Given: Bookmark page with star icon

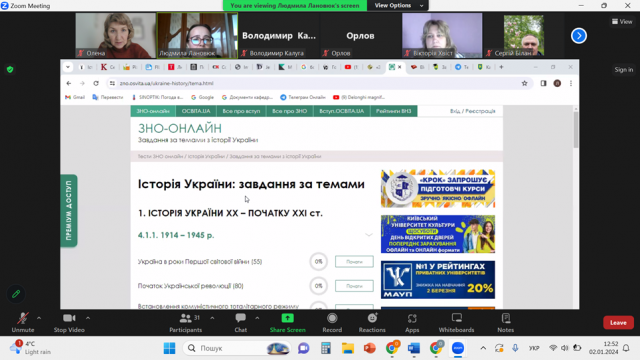Looking at the screenshot, I should point(524,83).
